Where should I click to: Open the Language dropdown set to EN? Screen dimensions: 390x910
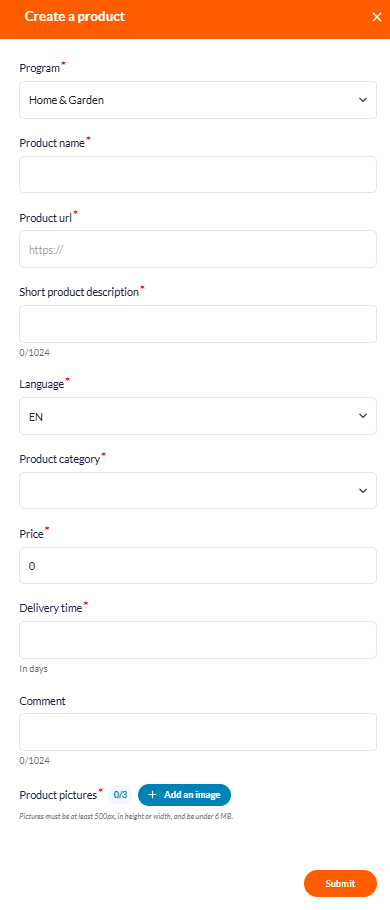[198, 416]
